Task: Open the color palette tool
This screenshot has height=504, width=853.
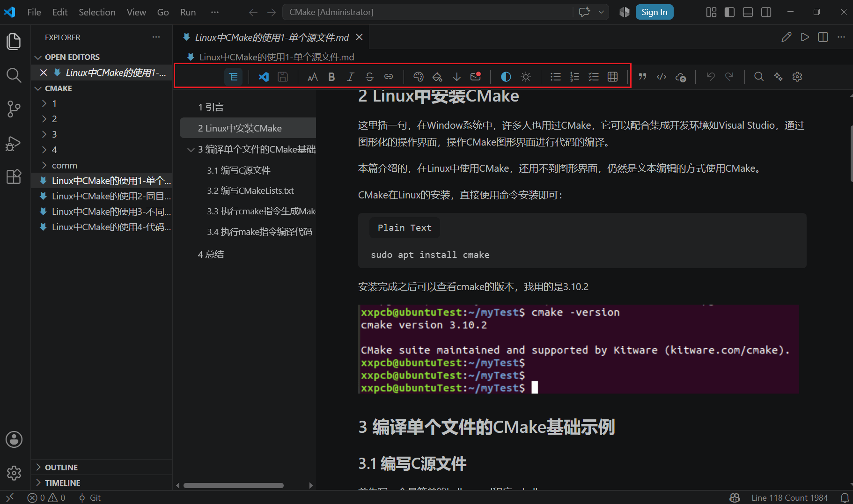Action: [419, 77]
